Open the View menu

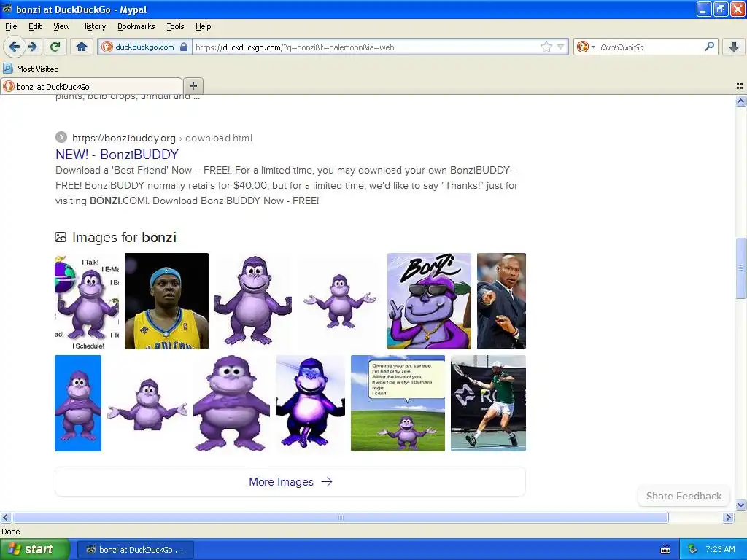[x=61, y=27]
